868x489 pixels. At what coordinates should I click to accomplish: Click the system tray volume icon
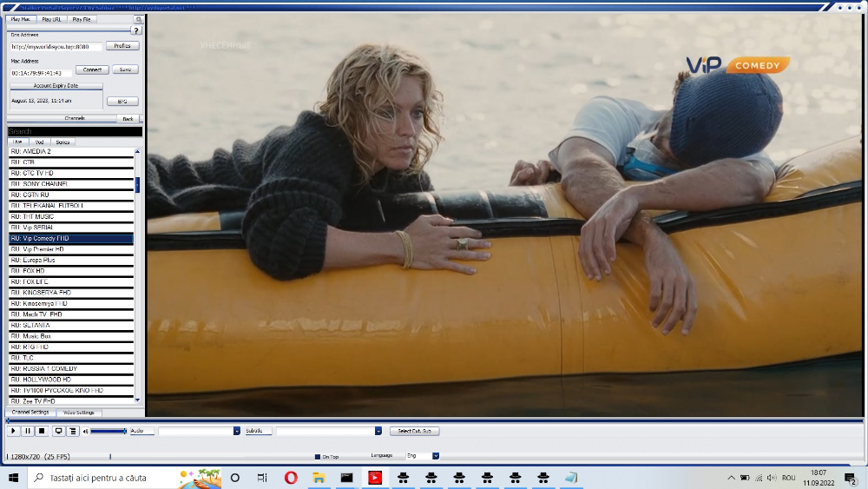click(772, 478)
